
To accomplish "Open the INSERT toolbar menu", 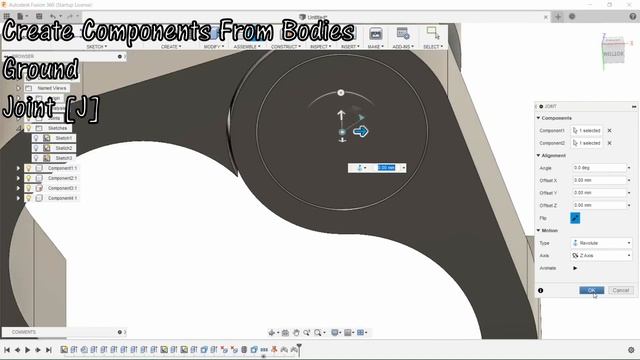I will pos(350,47).
